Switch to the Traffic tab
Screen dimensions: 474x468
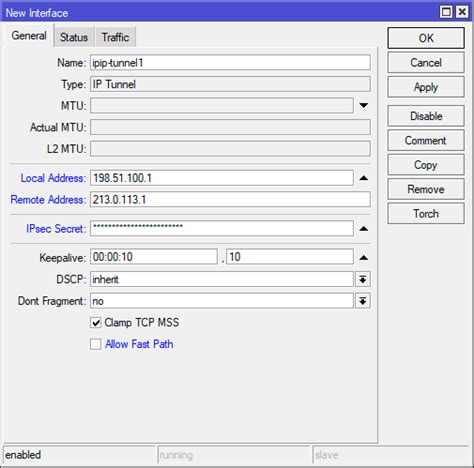tap(115, 37)
